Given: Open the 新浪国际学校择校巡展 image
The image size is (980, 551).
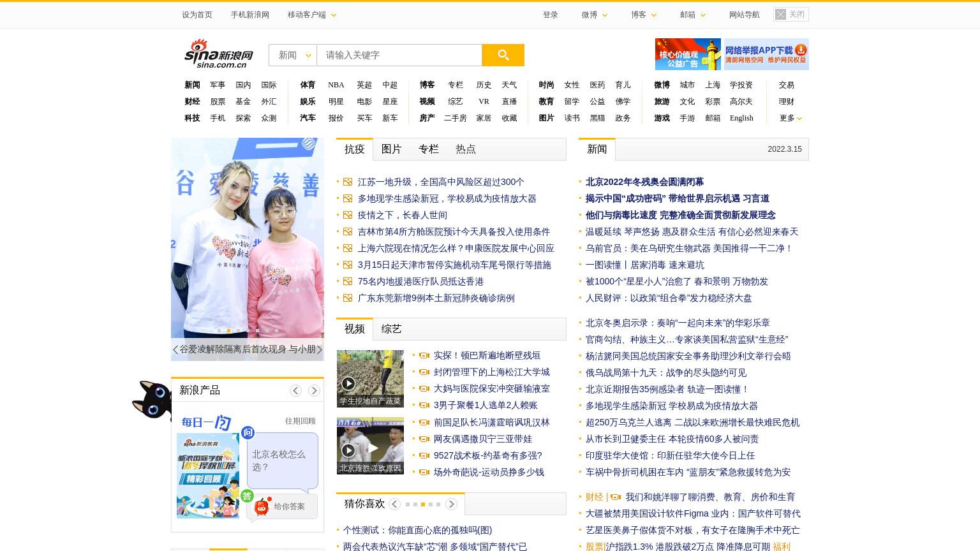Looking at the screenshot, I should click(208, 476).
